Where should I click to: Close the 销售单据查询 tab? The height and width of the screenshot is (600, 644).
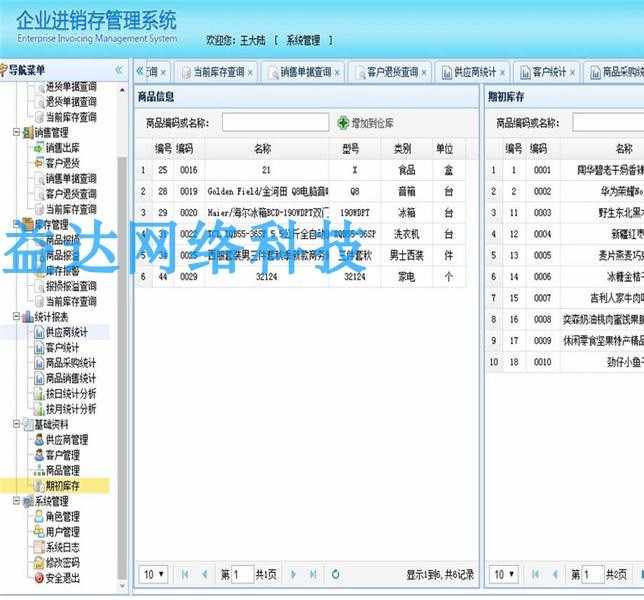coord(337,73)
